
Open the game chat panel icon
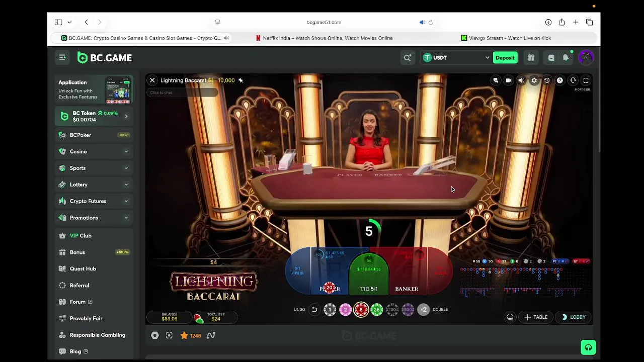pyautogui.click(x=496, y=80)
